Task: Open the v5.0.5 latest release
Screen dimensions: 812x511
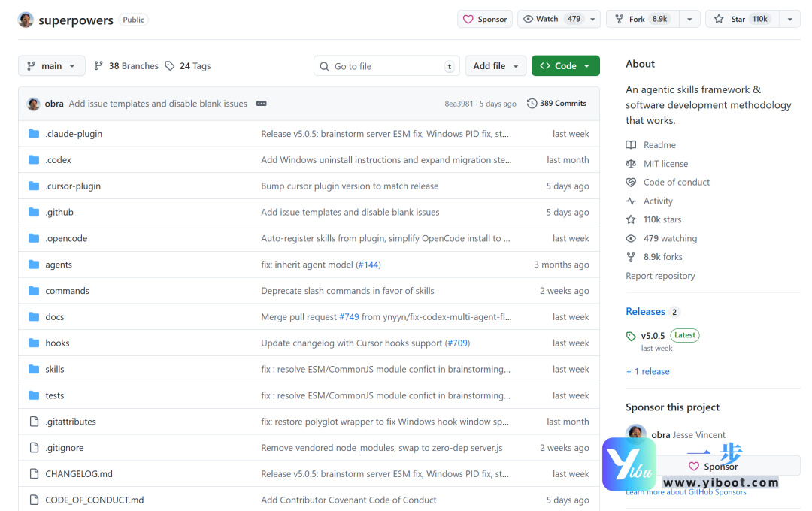Action: tap(653, 336)
